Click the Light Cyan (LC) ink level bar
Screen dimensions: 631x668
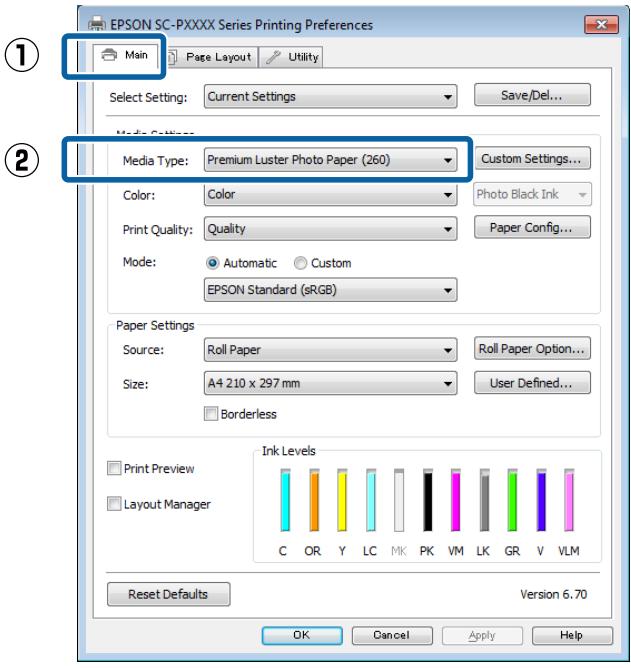371,500
